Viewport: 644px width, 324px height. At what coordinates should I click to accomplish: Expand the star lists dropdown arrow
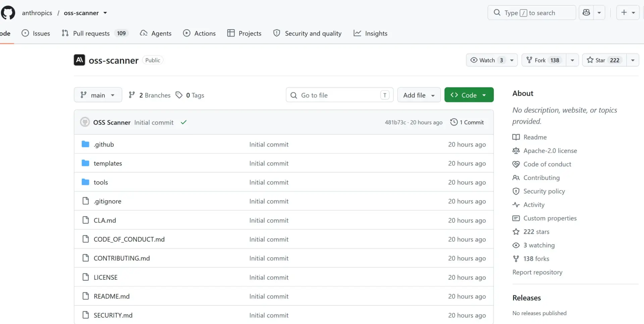coord(633,60)
